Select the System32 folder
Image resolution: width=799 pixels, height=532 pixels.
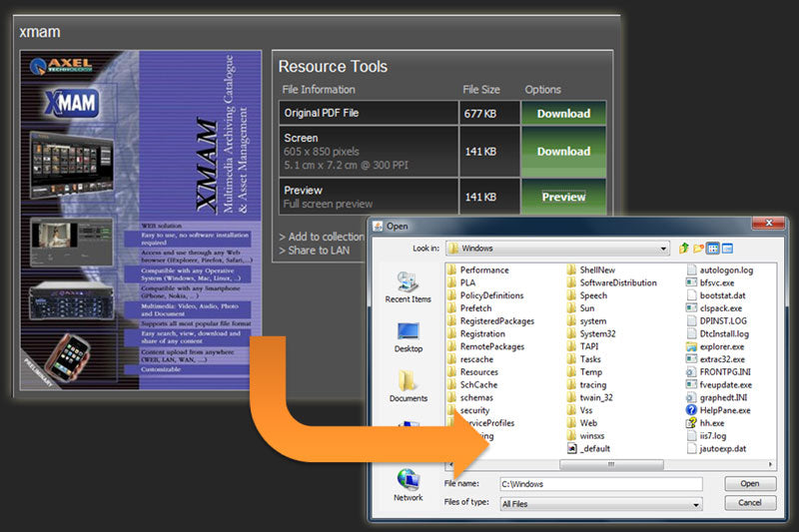(597, 333)
